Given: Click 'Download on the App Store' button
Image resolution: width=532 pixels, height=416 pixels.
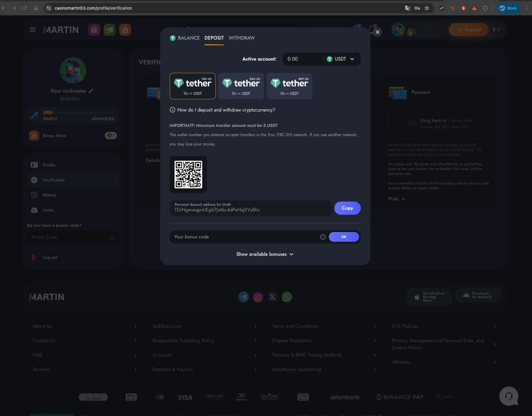Looking at the screenshot, I should [429, 297].
